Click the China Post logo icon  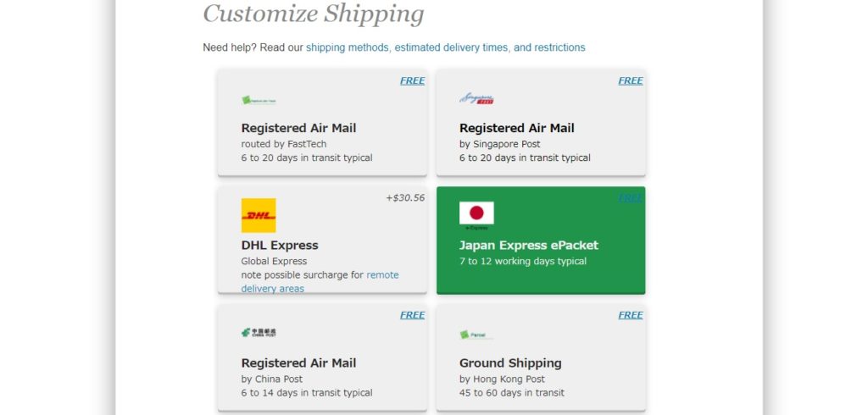click(x=259, y=333)
